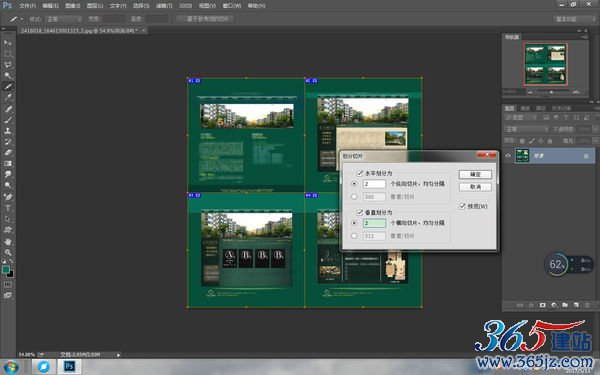
Task: Click the 取消 Cancel button
Action: pos(475,187)
